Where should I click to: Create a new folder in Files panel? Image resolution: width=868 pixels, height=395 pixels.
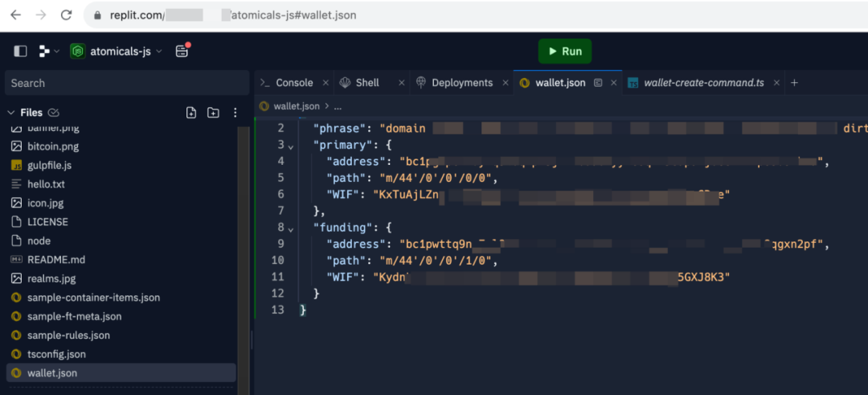[213, 113]
